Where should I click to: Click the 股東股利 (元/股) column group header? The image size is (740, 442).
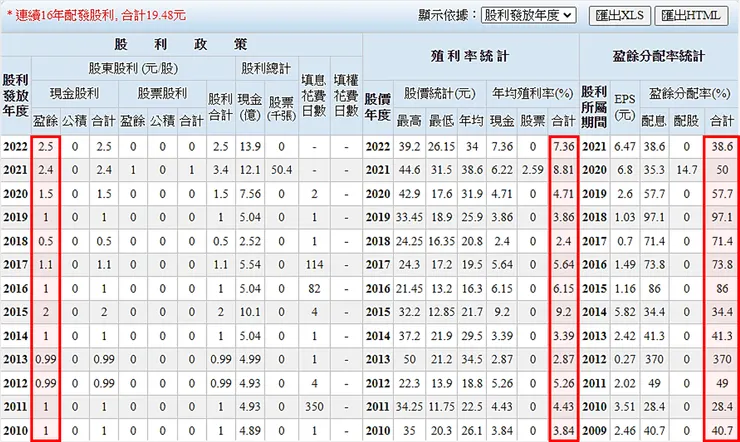(133, 68)
